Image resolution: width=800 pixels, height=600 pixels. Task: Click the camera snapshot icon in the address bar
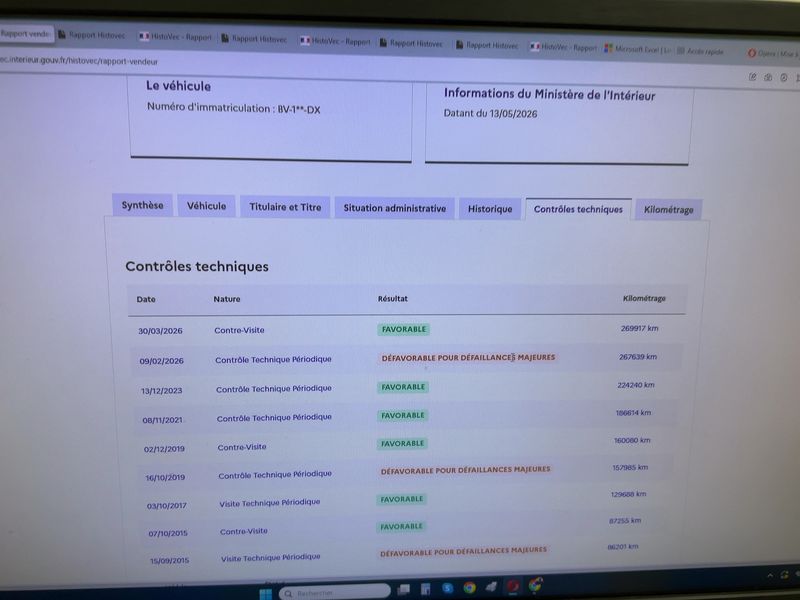point(768,78)
